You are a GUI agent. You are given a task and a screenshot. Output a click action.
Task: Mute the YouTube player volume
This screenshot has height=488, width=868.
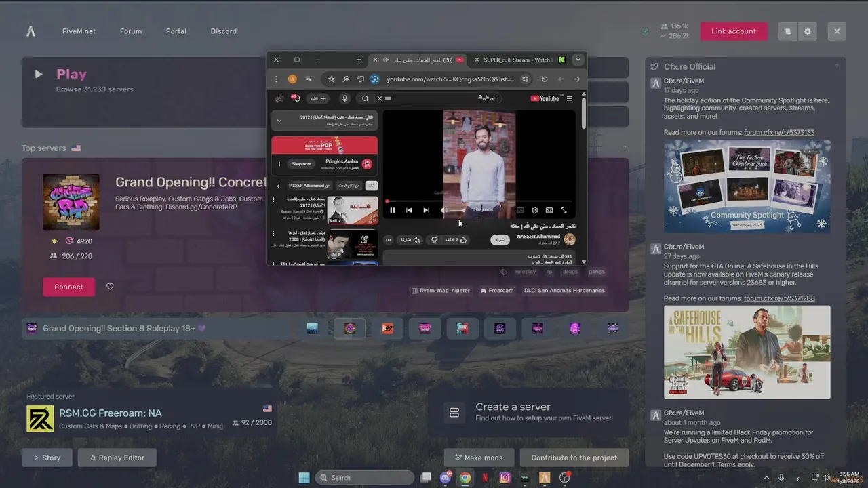tap(443, 211)
